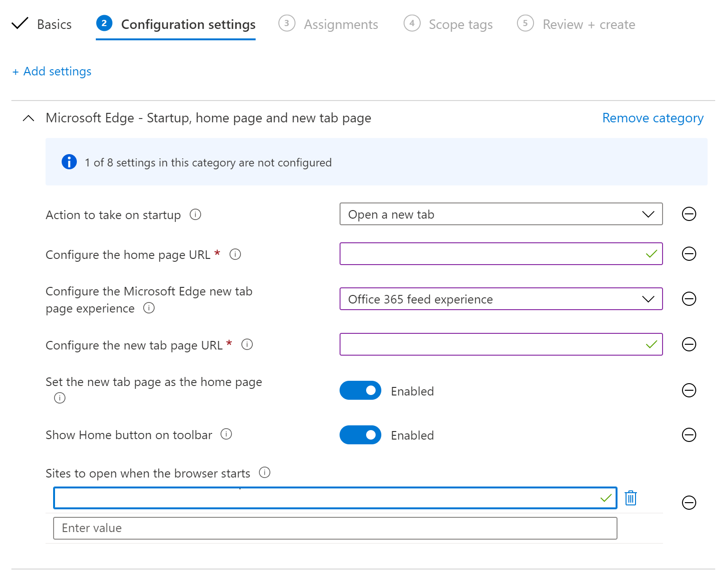Toggle Show Home button on toolbar switch
Viewport: 728px width, 588px height.
pos(360,435)
